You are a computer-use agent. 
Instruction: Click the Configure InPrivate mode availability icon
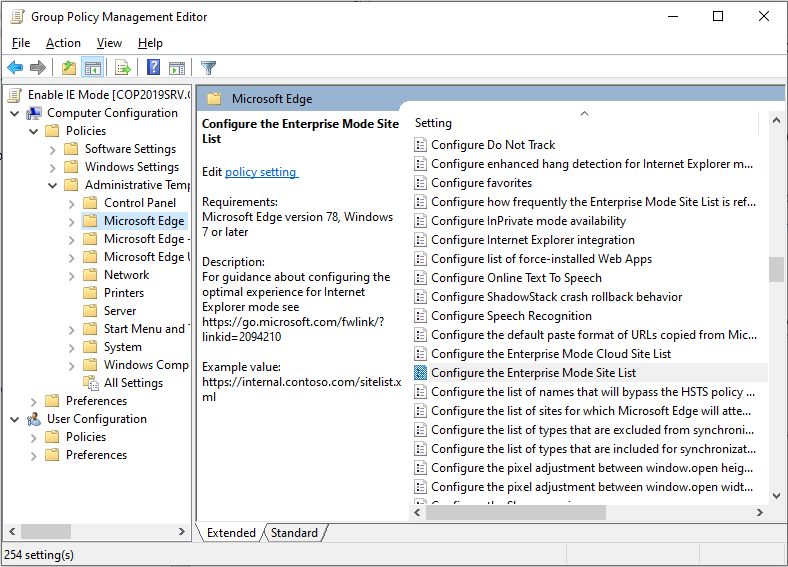click(x=420, y=221)
